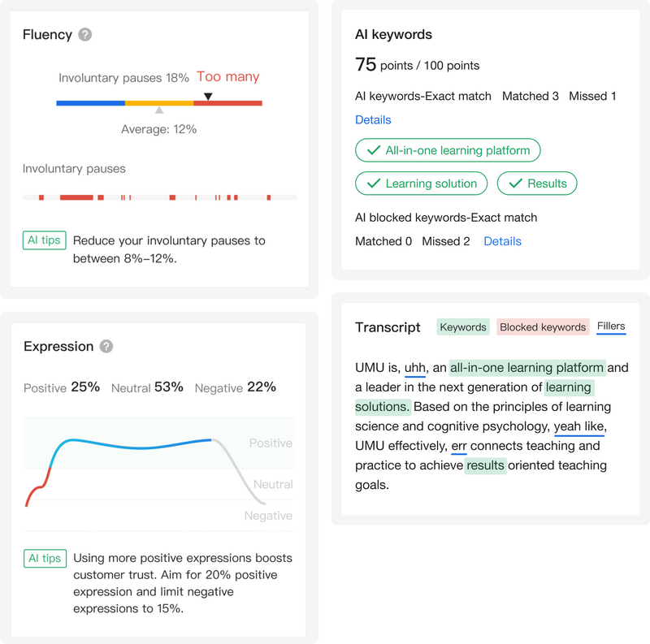Click the highlighted word results in transcript

pos(485,465)
